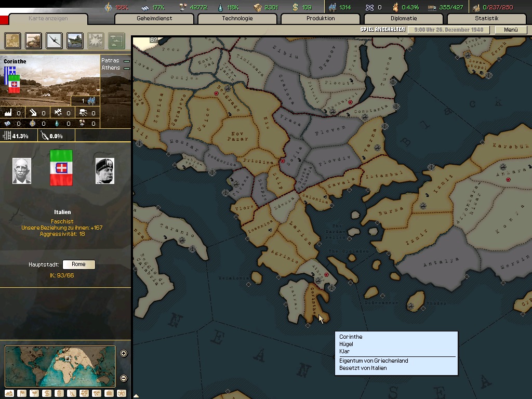Open the air units plane icon
The image size is (532, 399).
[x=54, y=40]
